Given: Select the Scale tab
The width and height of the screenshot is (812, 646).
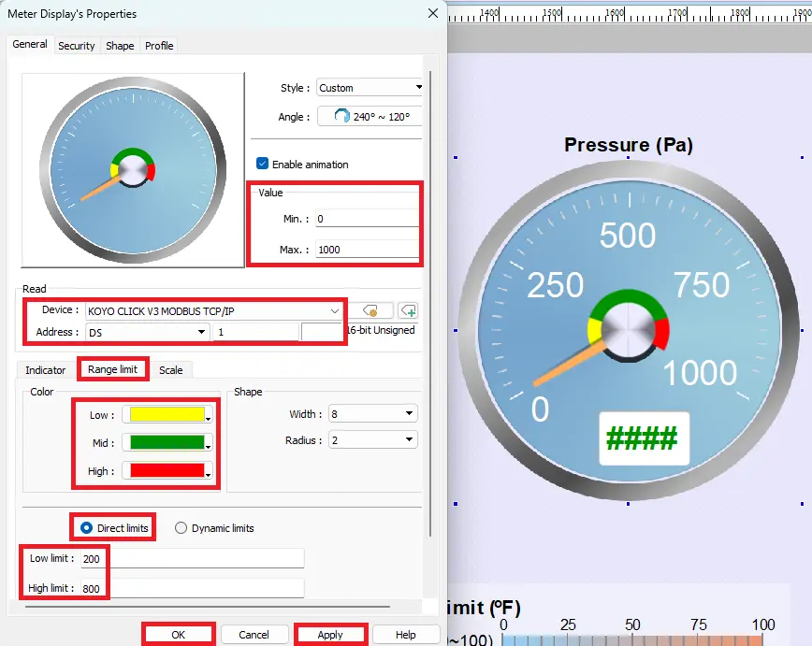Looking at the screenshot, I should pyautogui.click(x=172, y=369).
